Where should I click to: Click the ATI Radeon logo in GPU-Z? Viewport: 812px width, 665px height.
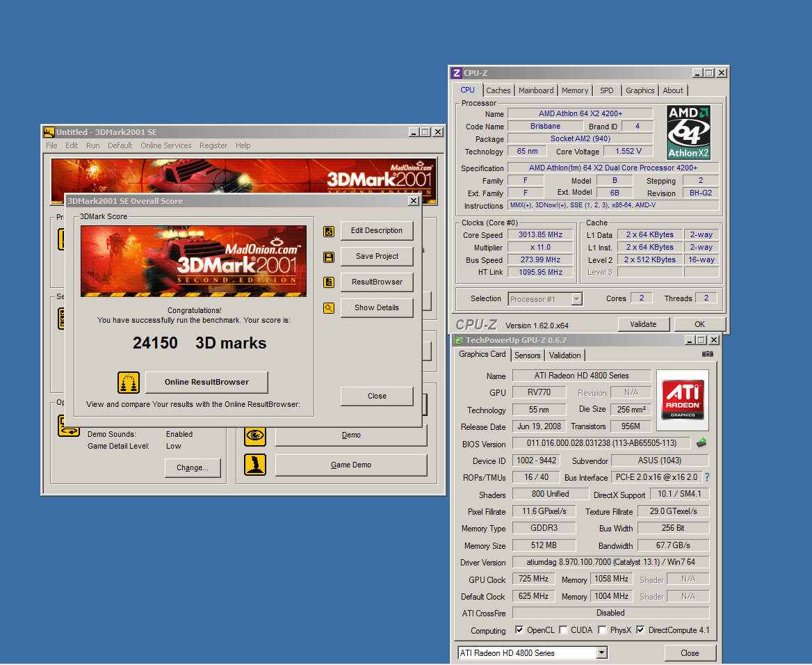(x=683, y=399)
